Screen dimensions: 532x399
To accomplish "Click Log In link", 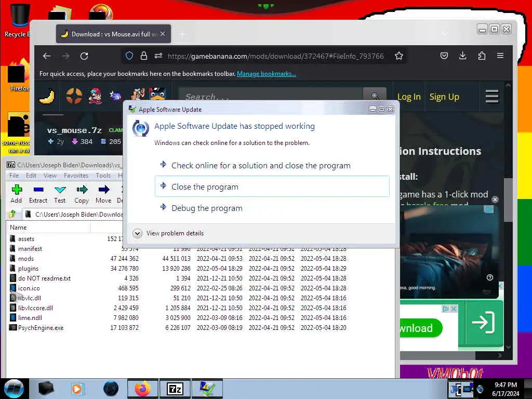I will pyautogui.click(x=409, y=97).
